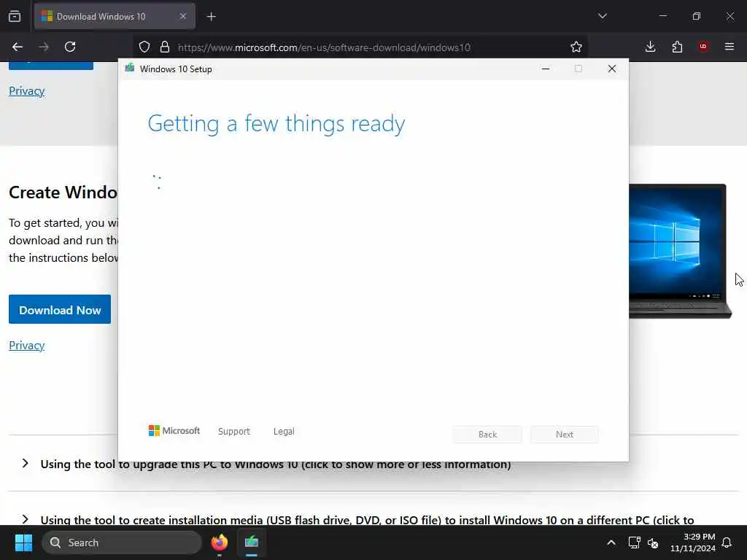This screenshot has height=560, width=747.
Task: Show hidden system tray icons
Action: tap(611, 542)
